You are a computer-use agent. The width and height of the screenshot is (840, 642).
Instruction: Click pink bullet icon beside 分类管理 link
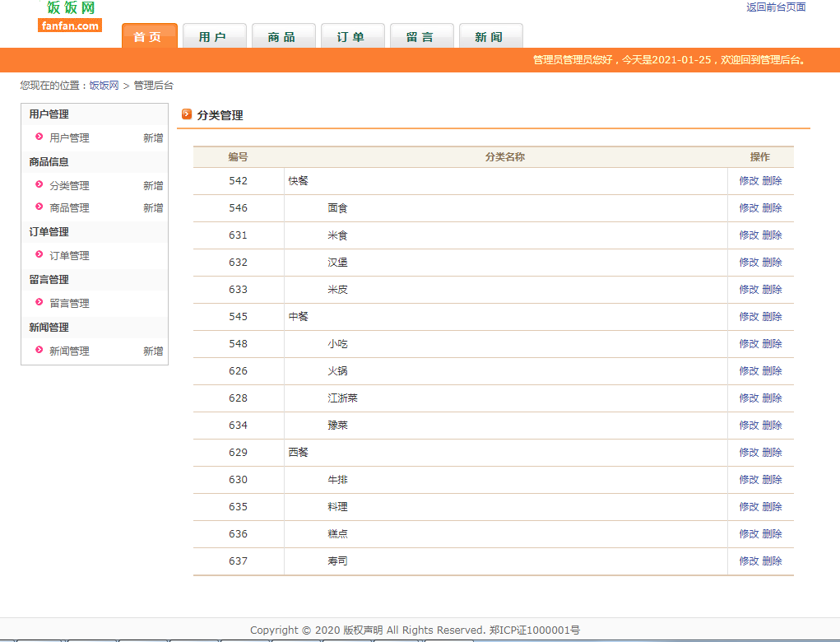[39, 184]
